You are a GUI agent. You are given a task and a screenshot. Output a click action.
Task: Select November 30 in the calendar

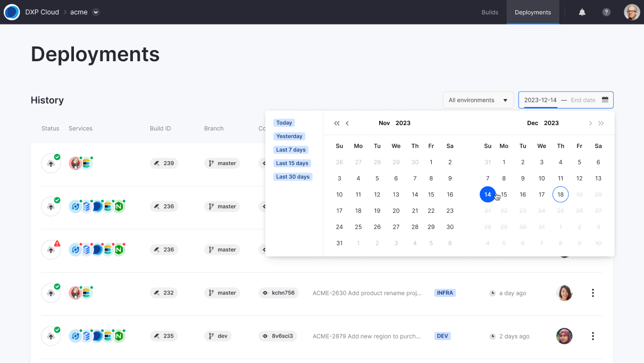tap(450, 227)
